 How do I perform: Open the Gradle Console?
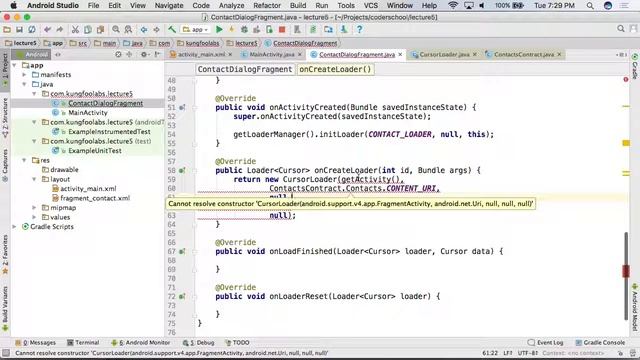(600, 342)
